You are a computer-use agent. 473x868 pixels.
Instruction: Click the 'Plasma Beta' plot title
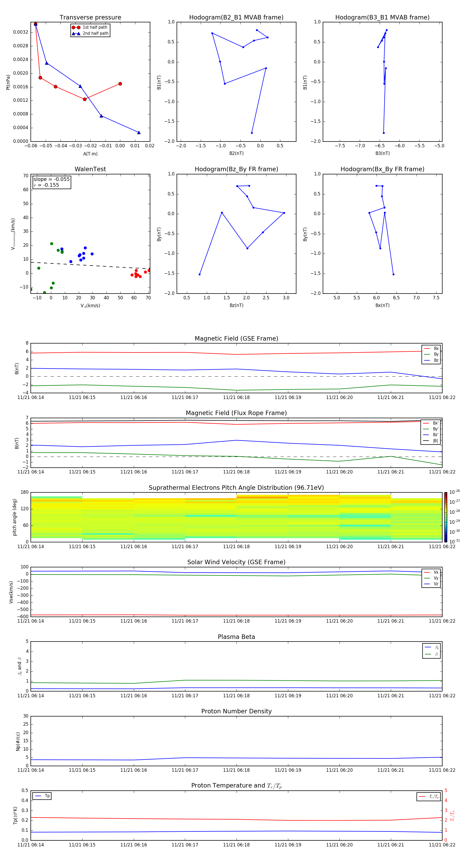(236, 637)
